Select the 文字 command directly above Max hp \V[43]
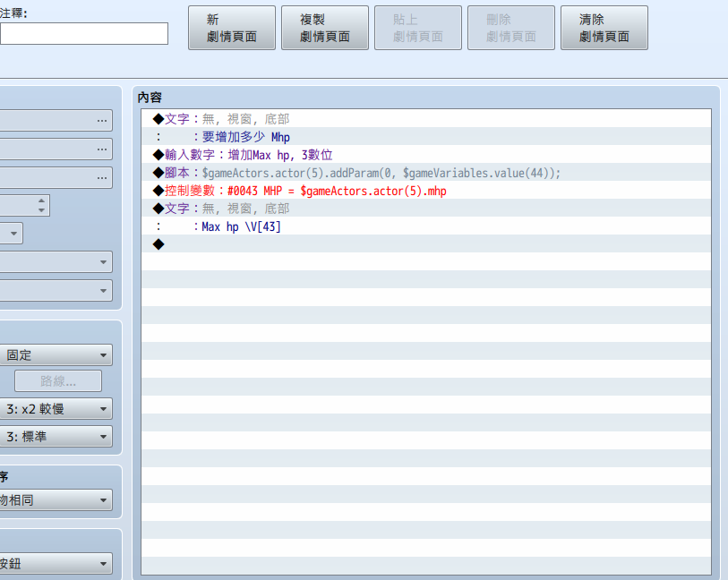728x580 pixels. [x=426, y=209]
